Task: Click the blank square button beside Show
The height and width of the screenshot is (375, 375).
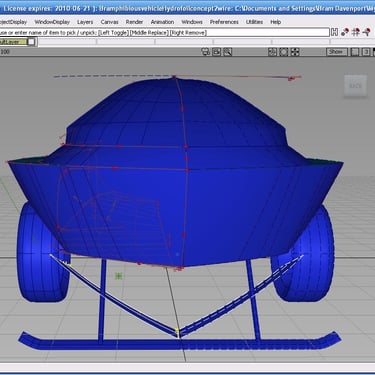Action: coord(355,52)
